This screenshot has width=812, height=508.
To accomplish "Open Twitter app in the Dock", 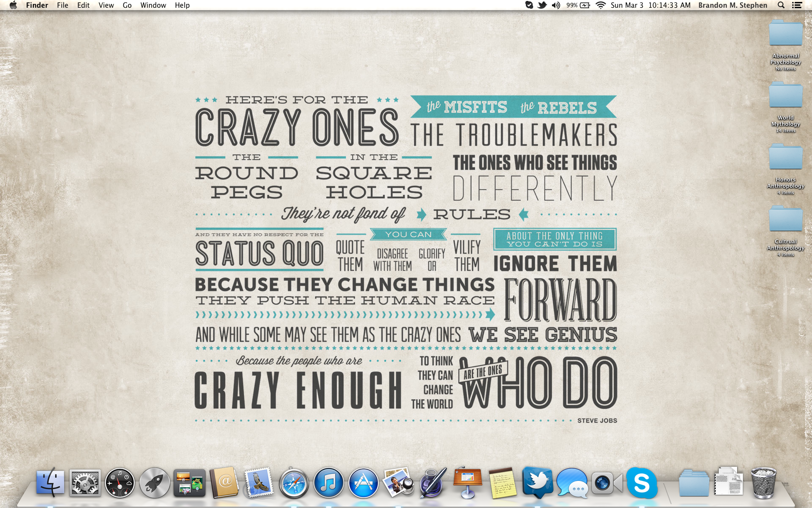I will point(537,483).
